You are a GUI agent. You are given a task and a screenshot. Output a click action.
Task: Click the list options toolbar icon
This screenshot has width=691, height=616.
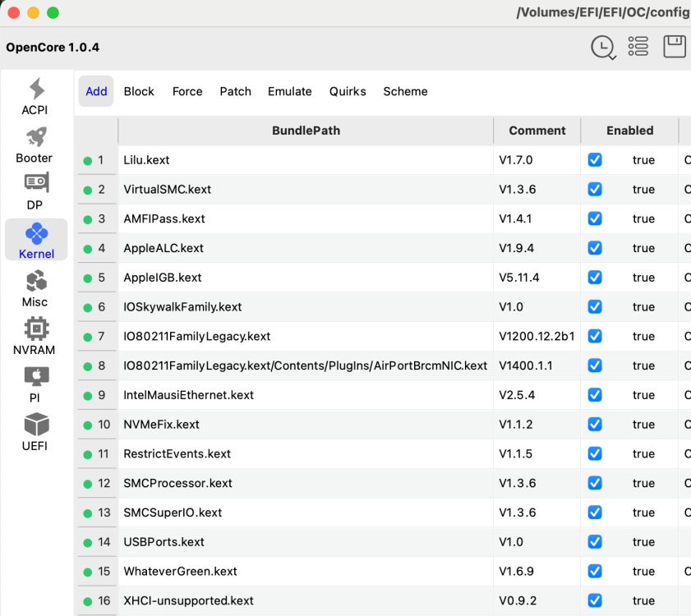pos(638,46)
